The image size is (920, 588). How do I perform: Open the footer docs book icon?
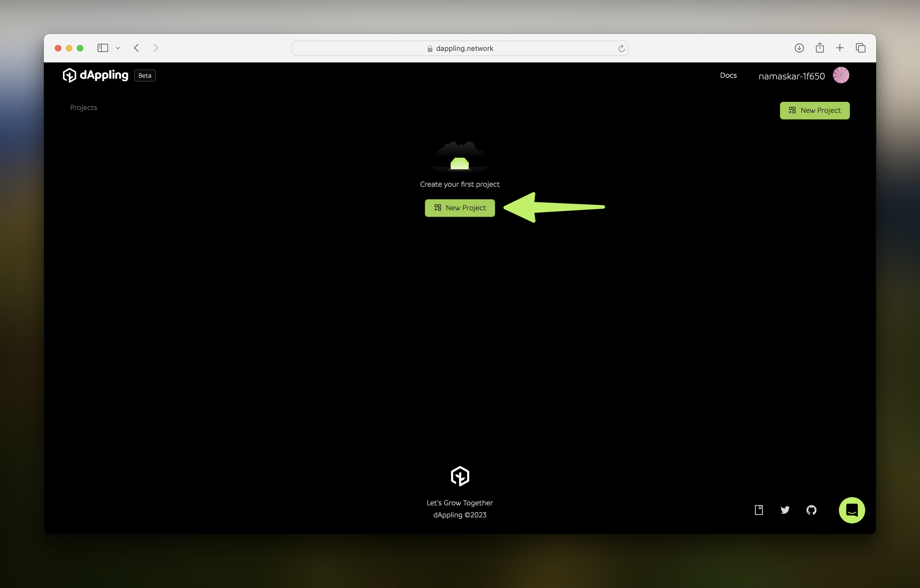[759, 510]
